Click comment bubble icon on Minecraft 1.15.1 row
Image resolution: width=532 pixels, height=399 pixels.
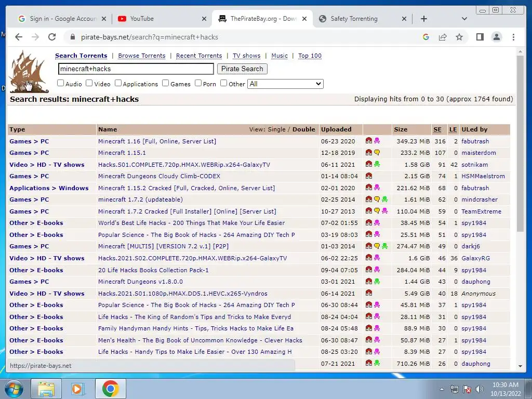click(x=377, y=152)
